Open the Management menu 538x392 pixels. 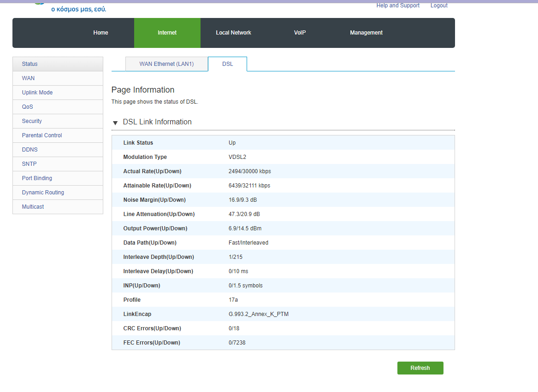coord(366,33)
